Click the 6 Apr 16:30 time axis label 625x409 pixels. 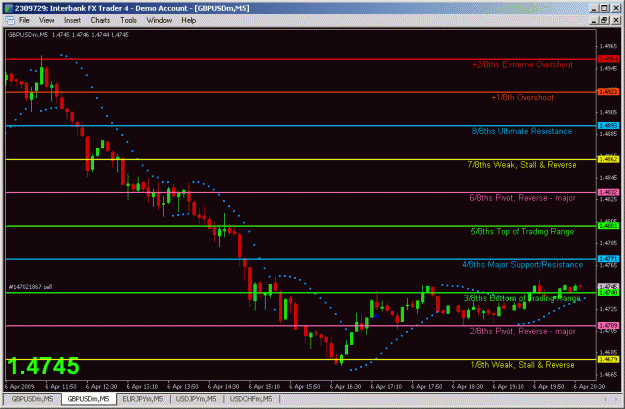[x=345, y=387]
